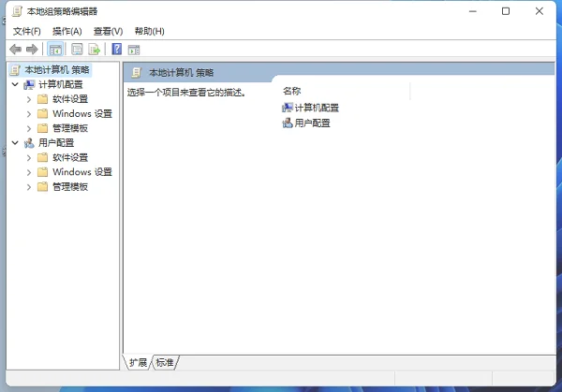Viewport: 562px width, 392px height.
Task: Click the 用户配置 icon in the right list
Action: (288, 123)
